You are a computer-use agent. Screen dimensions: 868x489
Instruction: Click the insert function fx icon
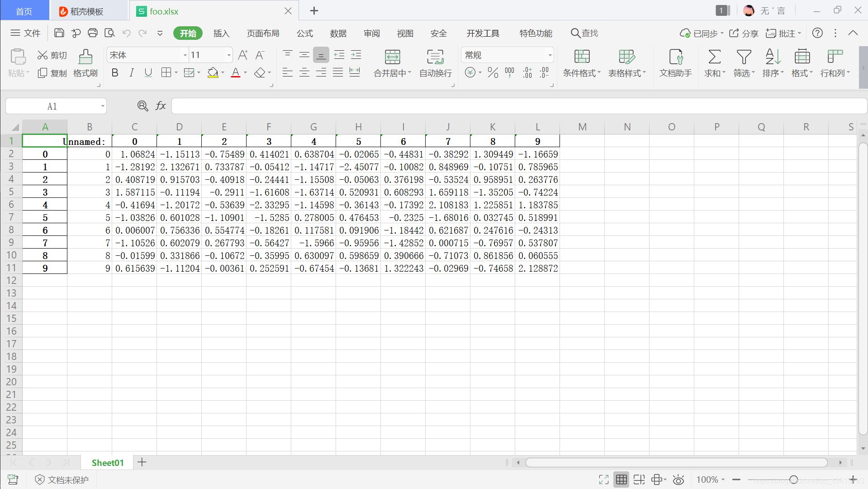tap(161, 106)
